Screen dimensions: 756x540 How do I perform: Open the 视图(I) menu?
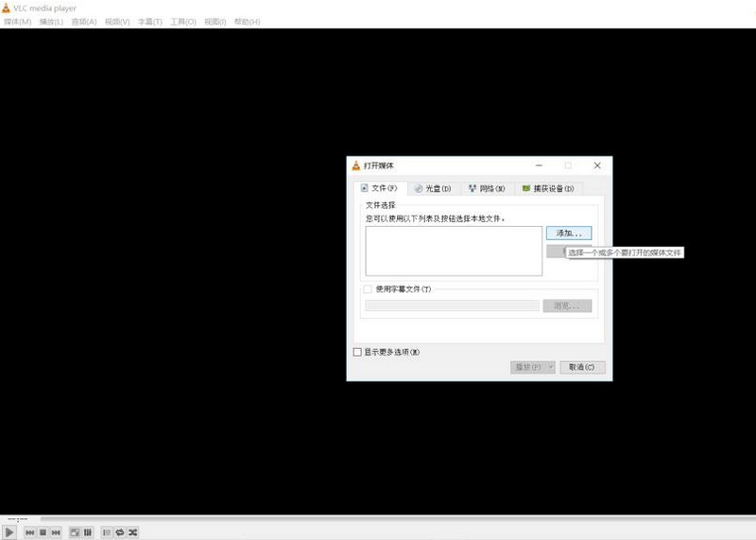point(215,22)
